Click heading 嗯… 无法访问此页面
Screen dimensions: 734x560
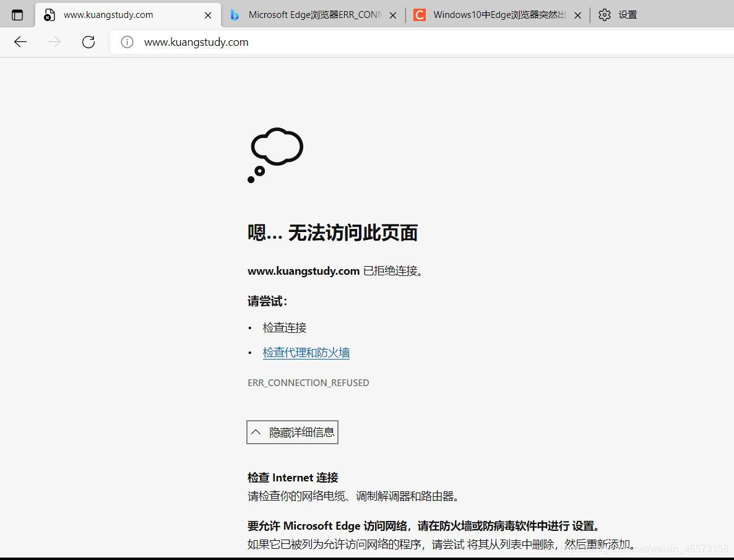[332, 233]
